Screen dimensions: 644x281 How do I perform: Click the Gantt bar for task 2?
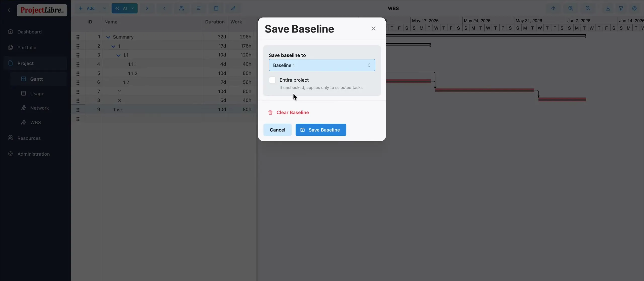485,90
